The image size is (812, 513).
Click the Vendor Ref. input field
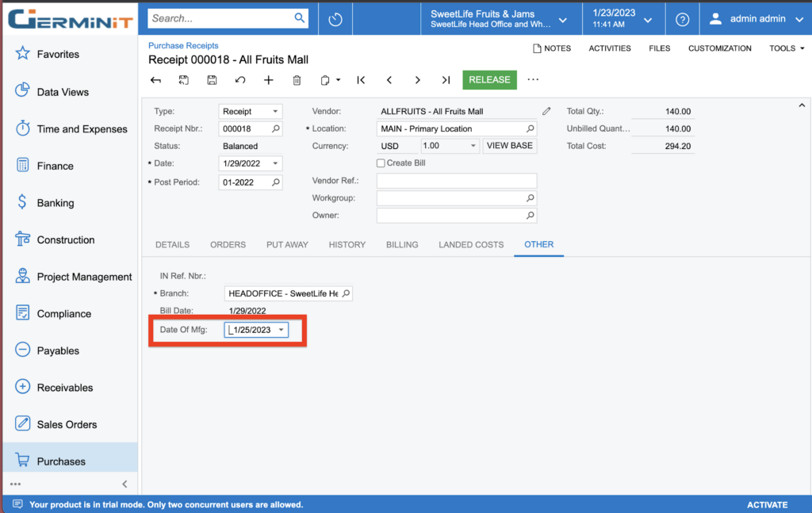[x=456, y=181]
